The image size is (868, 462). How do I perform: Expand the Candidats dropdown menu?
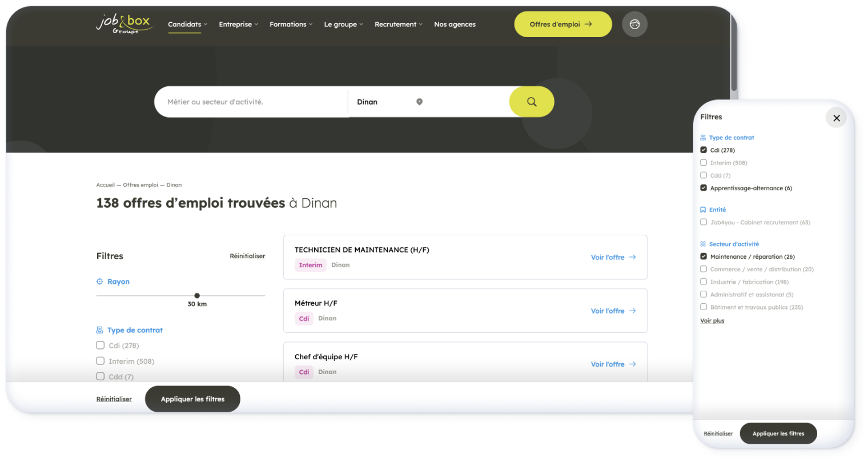187,25
